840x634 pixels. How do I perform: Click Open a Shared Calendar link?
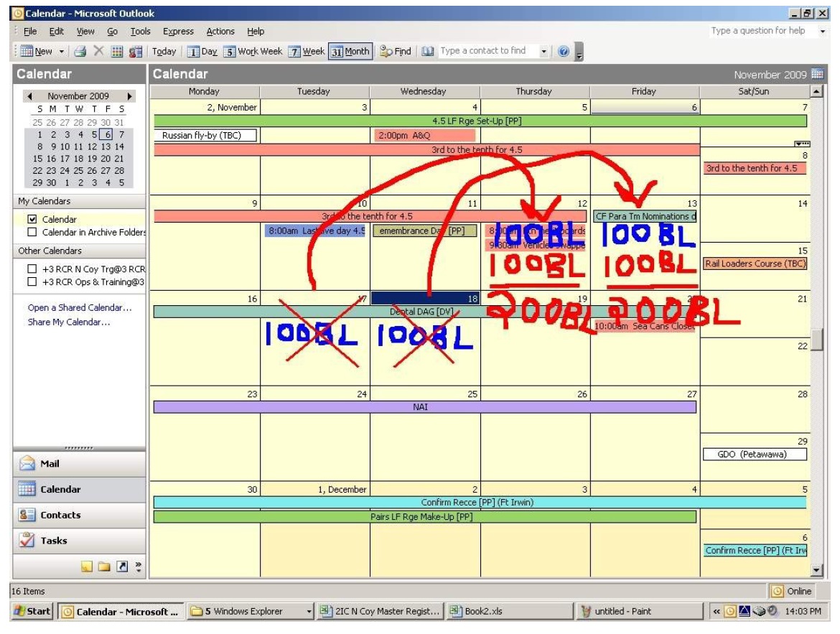click(80, 308)
